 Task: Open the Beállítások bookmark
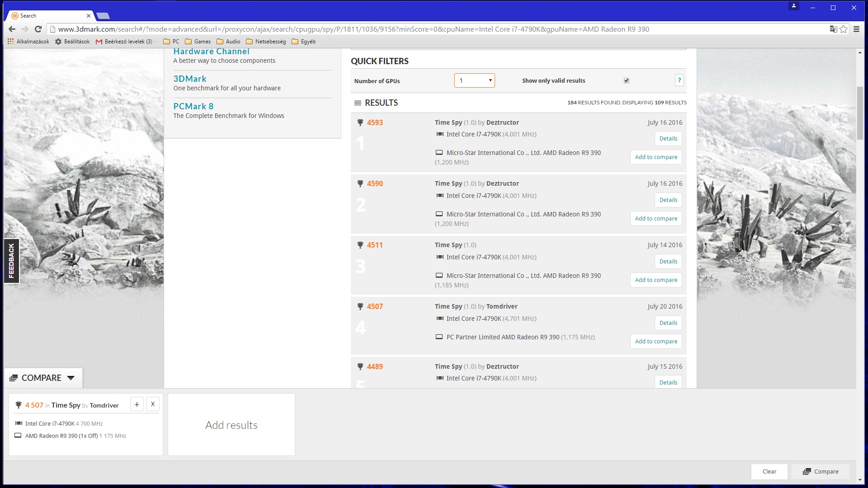click(72, 42)
